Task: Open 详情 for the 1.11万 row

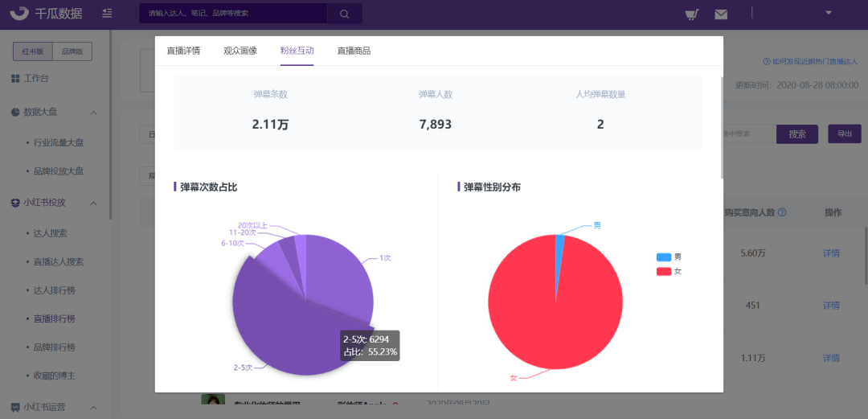Action: pyautogui.click(x=831, y=358)
